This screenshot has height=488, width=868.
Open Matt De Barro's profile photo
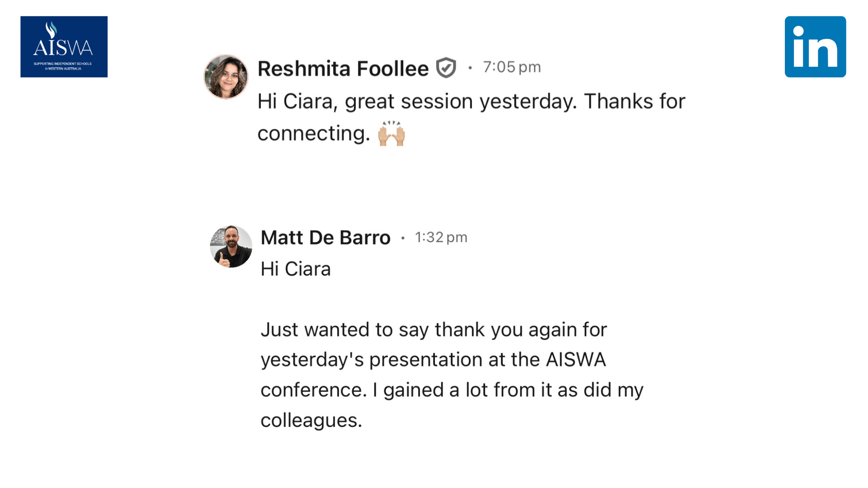231,246
